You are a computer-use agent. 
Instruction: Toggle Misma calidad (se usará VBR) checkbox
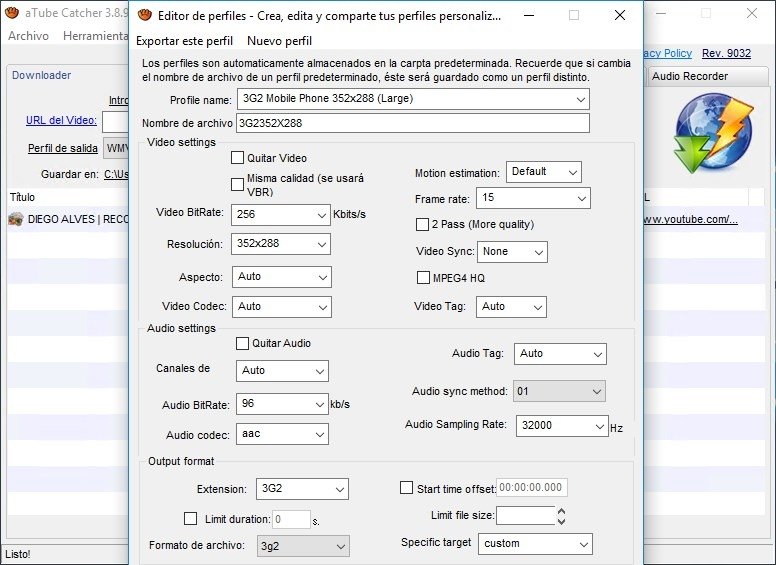pyautogui.click(x=238, y=185)
